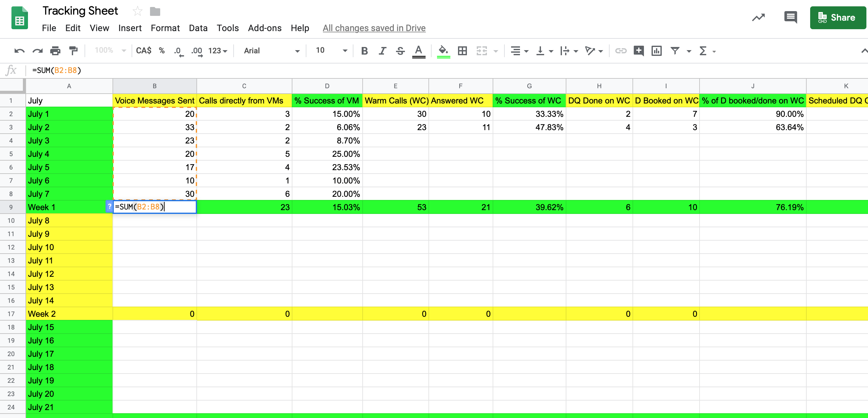Click the File menu item
The height and width of the screenshot is (418, 868).
pyautogui.click(x=49, y=28)
